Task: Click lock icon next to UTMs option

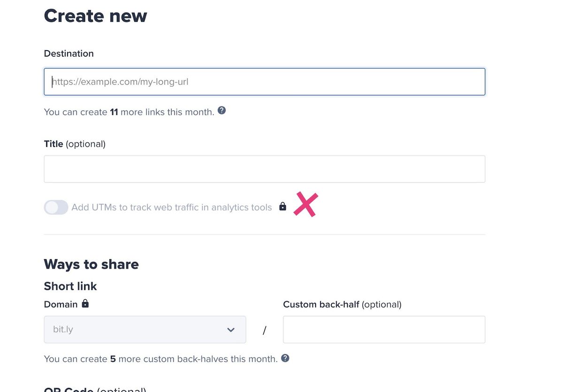Action: coord(282,206)
